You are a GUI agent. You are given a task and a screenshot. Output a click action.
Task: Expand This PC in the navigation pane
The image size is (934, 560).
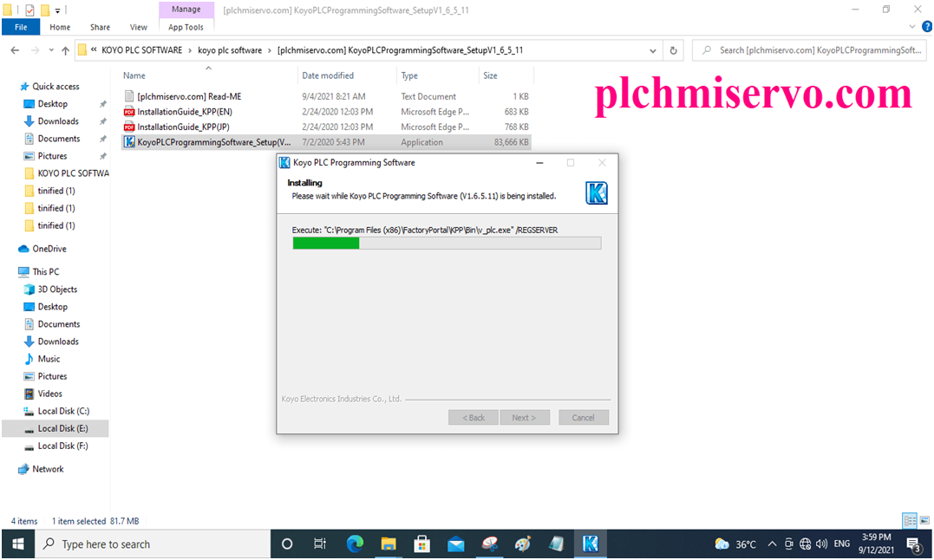[12, 271]
